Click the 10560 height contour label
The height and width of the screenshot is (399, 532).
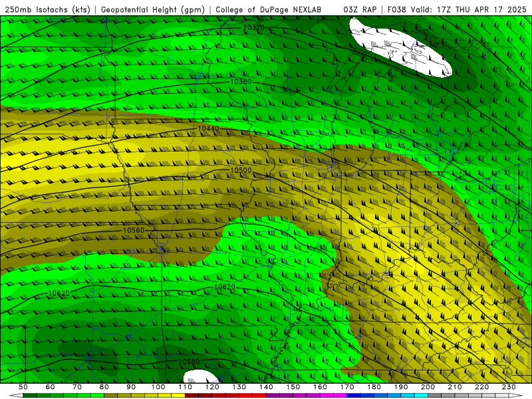(x=134, y=230)
